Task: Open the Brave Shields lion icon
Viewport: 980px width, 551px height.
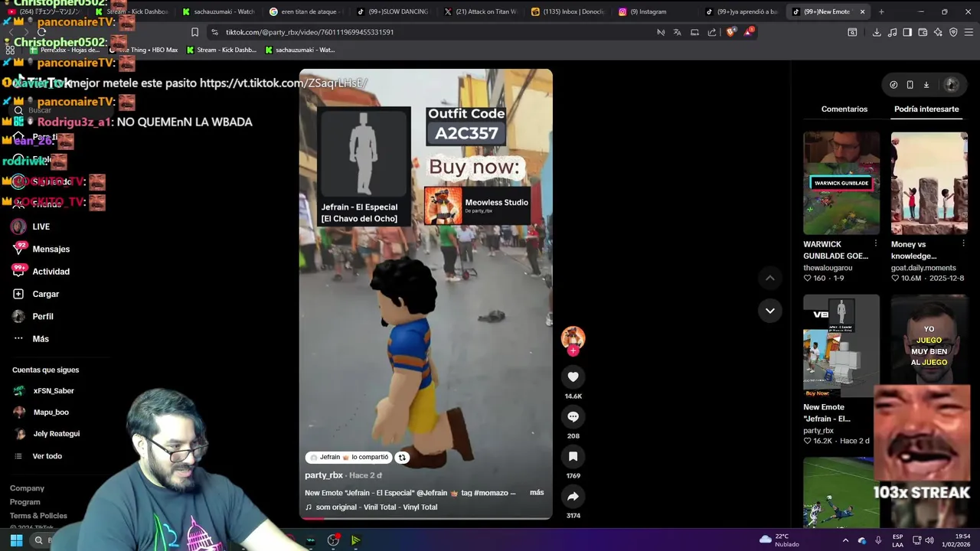Action: coord(730,32)
